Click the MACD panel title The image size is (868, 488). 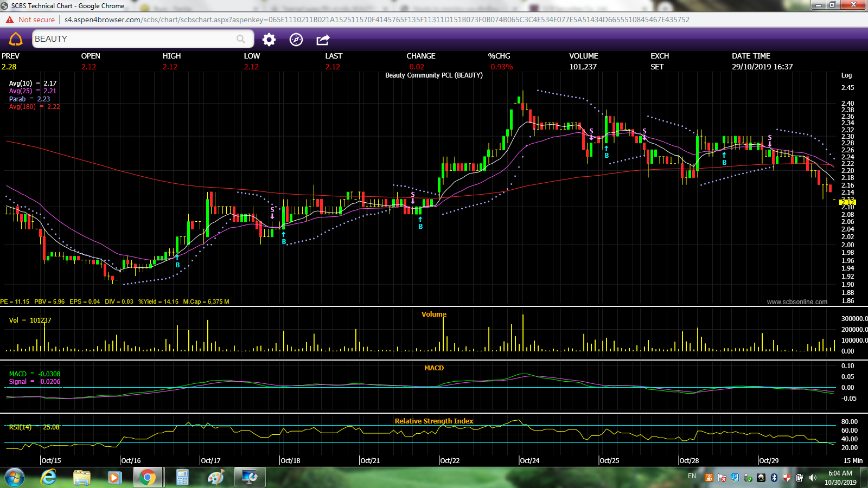click(433, 368)
